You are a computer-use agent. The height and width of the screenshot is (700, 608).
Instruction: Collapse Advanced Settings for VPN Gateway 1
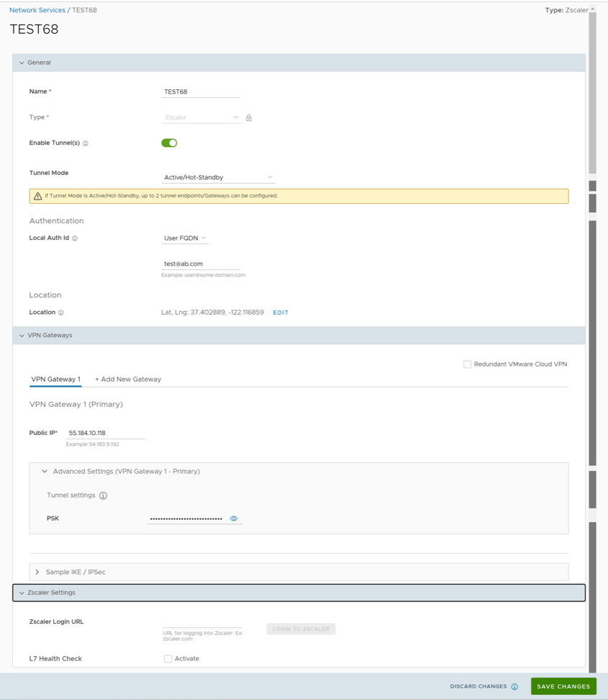click(45, 471)
